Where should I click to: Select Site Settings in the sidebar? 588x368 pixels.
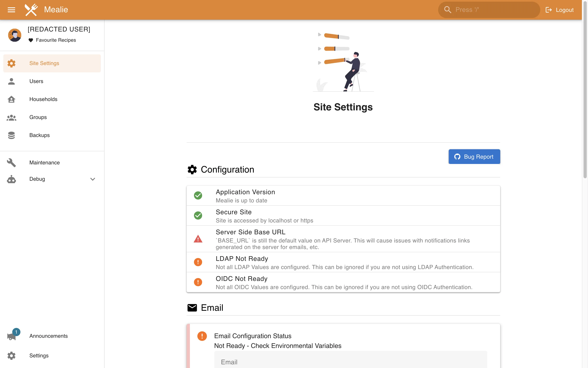tap(52, 63)
